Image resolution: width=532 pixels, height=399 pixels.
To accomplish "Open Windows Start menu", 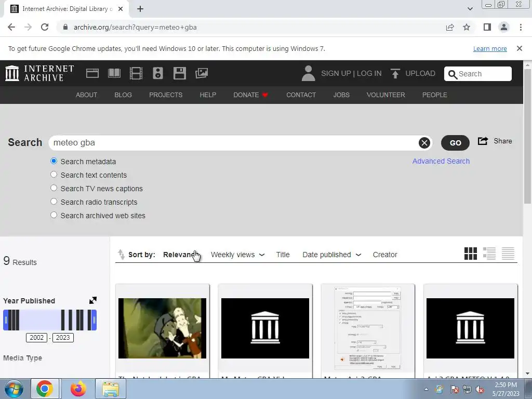I will click(14, 389).
